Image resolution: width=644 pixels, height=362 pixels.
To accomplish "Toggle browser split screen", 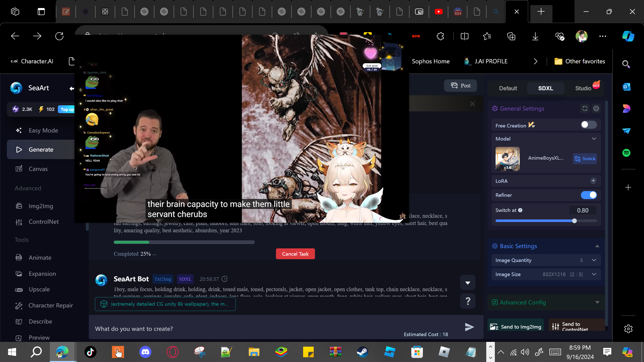I will 464,36.
